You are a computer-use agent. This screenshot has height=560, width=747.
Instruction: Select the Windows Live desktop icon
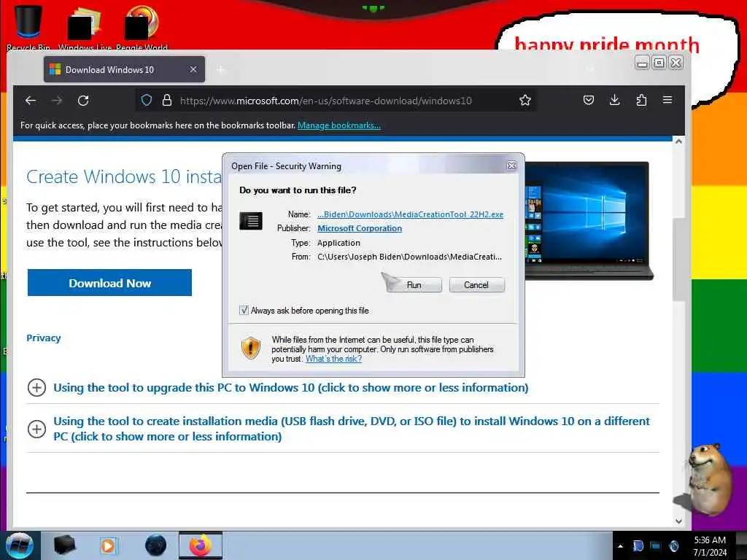pyautogui.click(x=85, y=27)
